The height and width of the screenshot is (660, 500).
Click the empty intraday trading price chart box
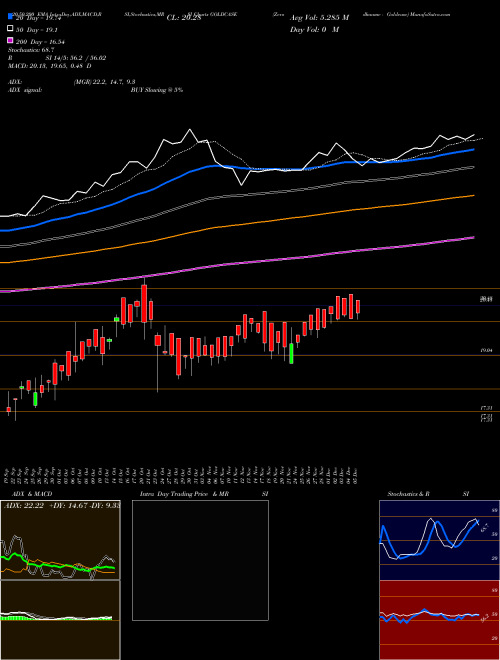coord(200,560)
